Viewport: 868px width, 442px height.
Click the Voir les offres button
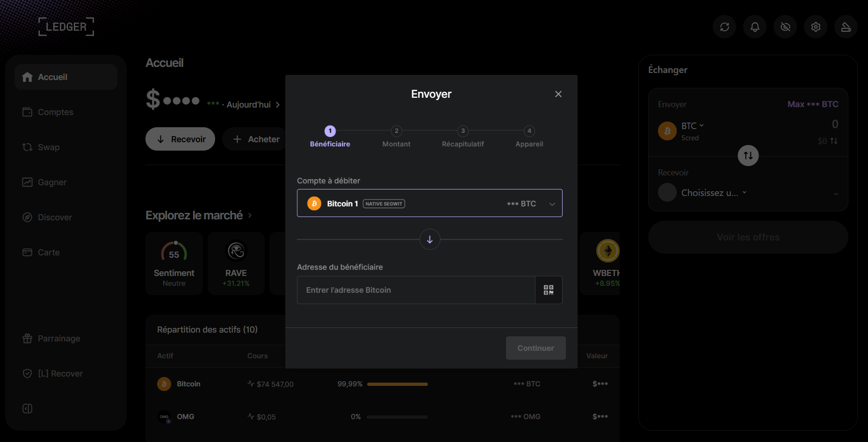(748, 237)
